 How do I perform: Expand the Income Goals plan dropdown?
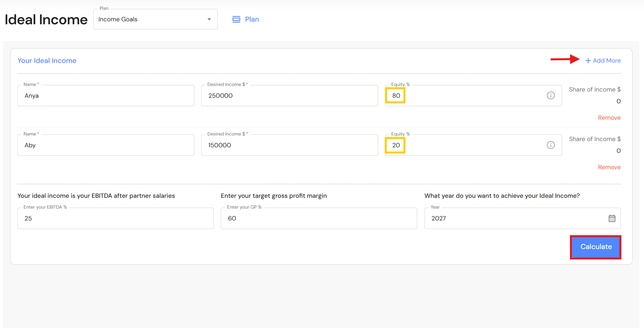(155, 19)
